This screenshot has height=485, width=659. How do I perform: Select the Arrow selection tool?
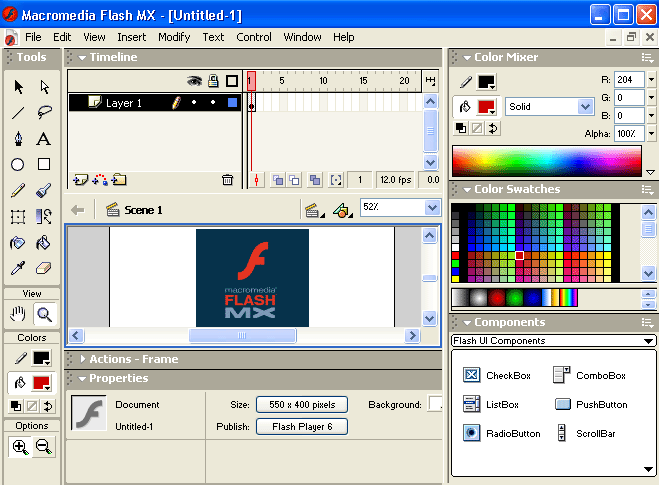(x=18, y=87)
